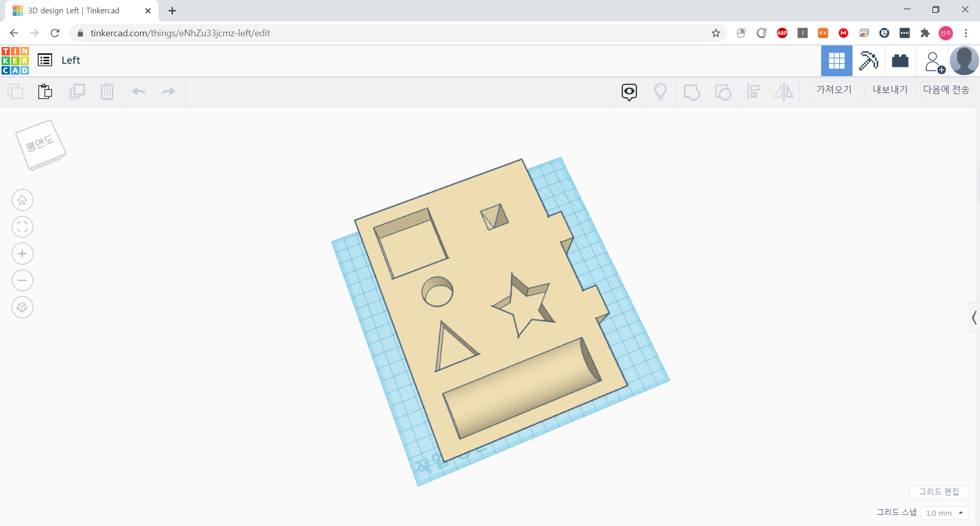Screen dimensions: 980x526
Task: Click the Home view button
Action: pyautogui.click(x=22, y=200)
